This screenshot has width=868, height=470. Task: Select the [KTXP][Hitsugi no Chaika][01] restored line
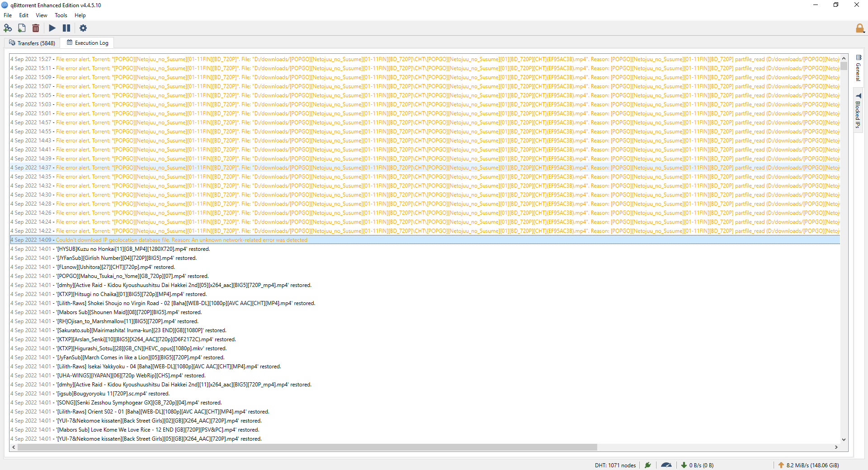click(425, 294)
